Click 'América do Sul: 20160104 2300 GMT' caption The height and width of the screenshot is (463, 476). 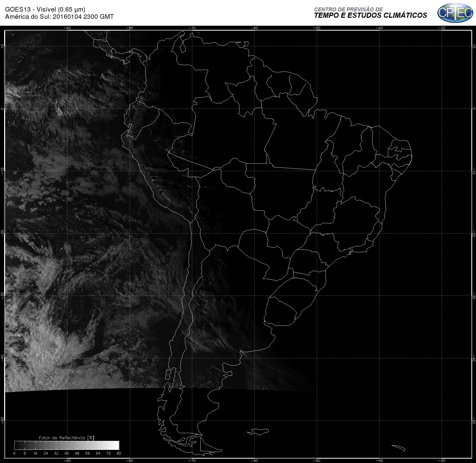(59, 17)
